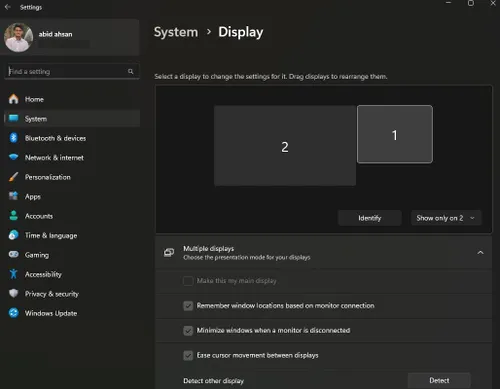Viewport: 500px width, 389px height.
Task: Click the Identify button
Action: [370, 218]
